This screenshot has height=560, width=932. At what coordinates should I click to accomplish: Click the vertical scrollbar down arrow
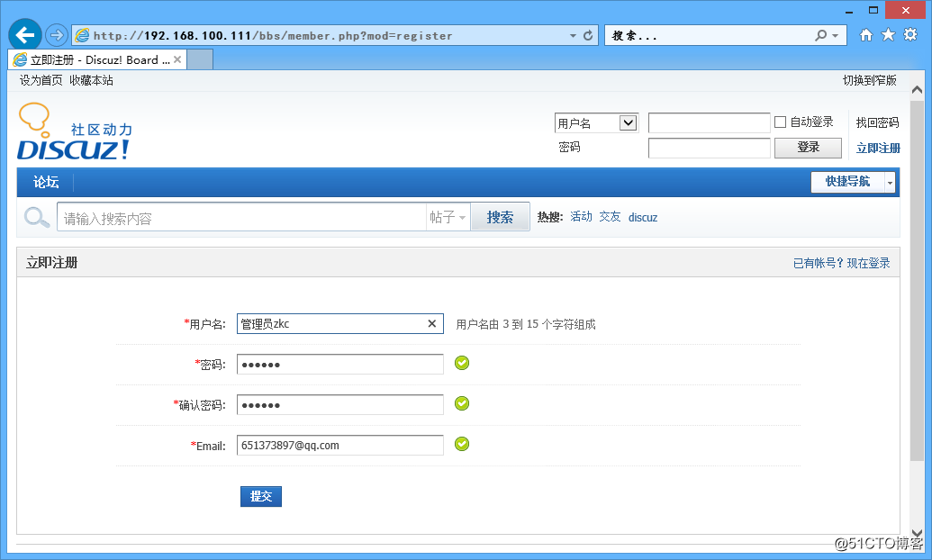[917, 533]
